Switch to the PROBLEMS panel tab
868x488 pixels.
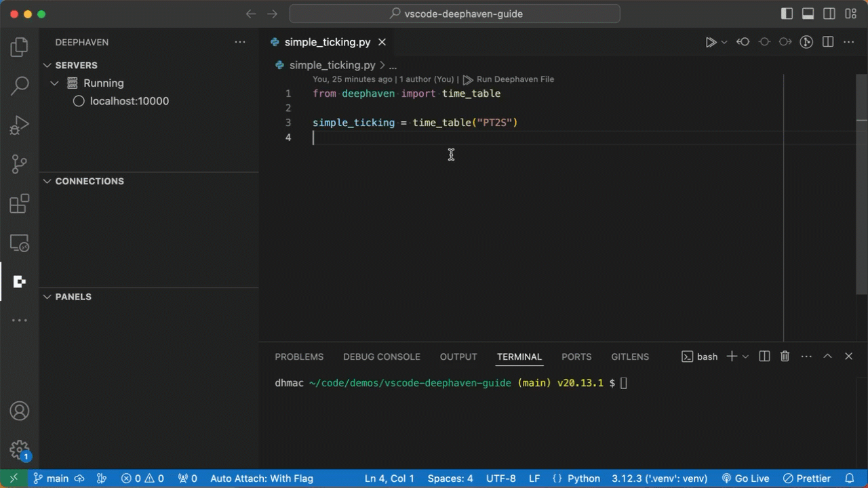pyautogui.click(x=299, y=357)
